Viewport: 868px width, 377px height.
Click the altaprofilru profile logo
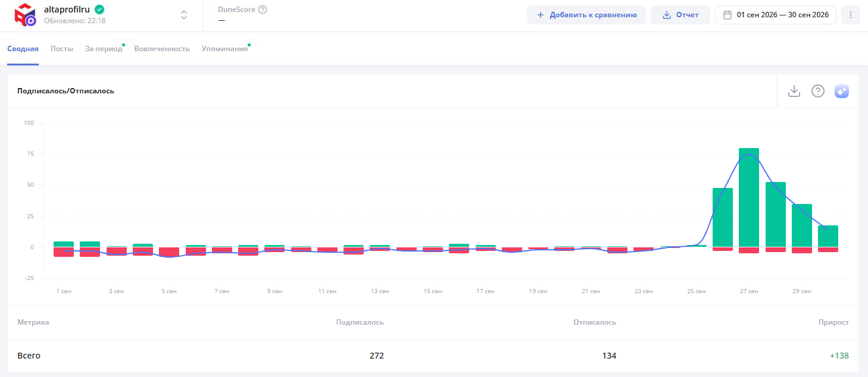25,15
